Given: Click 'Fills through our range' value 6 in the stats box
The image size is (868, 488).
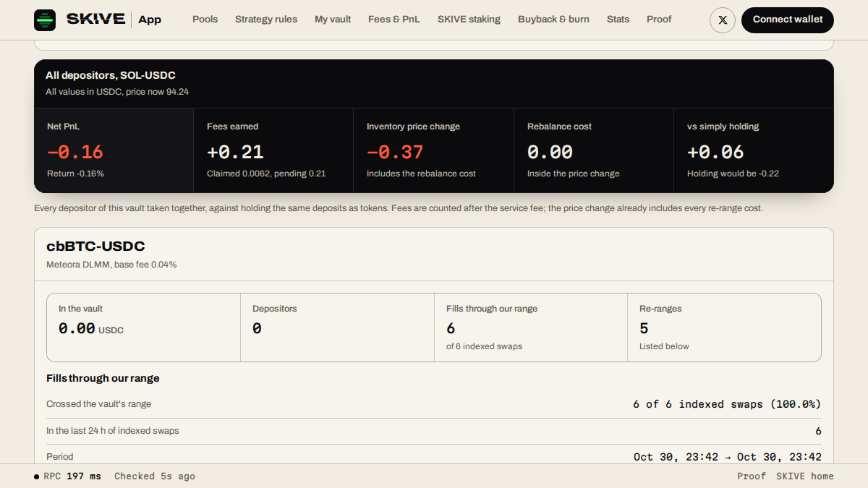Looking at the screenshot, I should pyautogui.click(x=451, y=328).
